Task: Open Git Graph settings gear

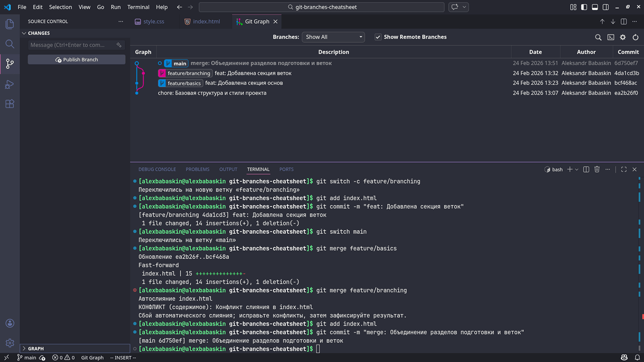Action: click(623, 37)
